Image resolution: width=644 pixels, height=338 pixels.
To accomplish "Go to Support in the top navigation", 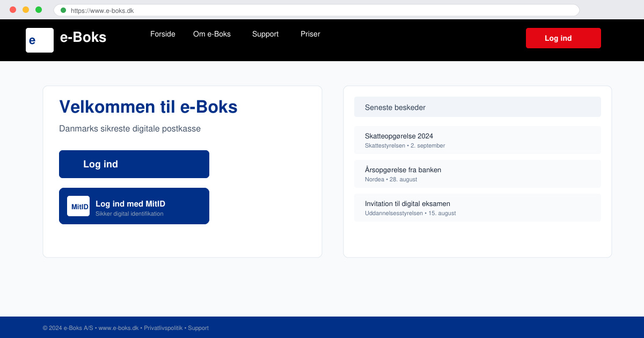I will pos(265,34).
